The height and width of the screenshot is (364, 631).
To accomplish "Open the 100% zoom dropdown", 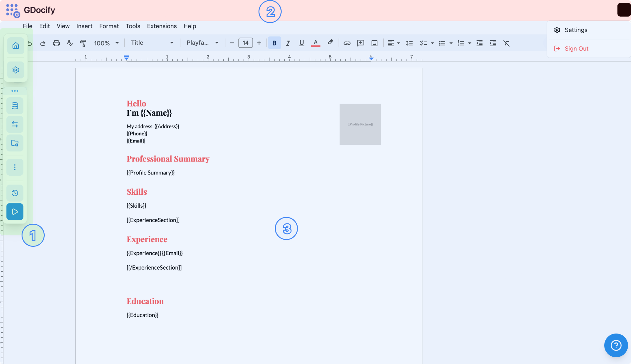I will pos(106,43).
